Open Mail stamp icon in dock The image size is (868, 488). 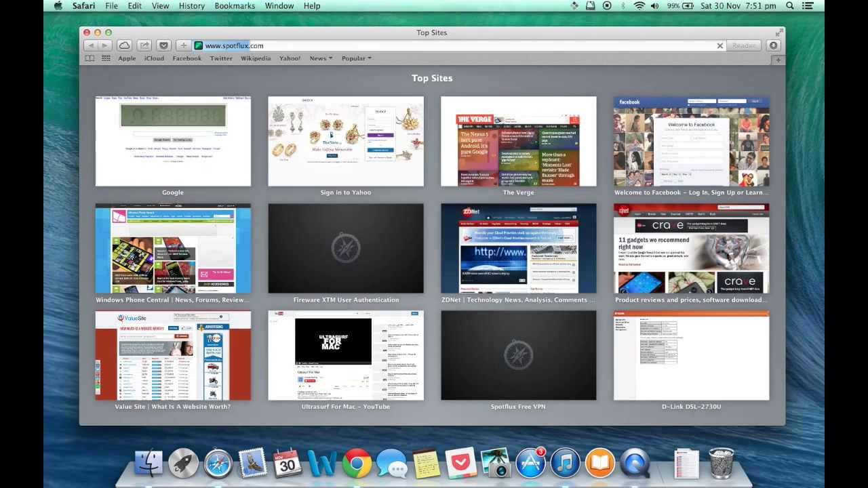[252, 464]
